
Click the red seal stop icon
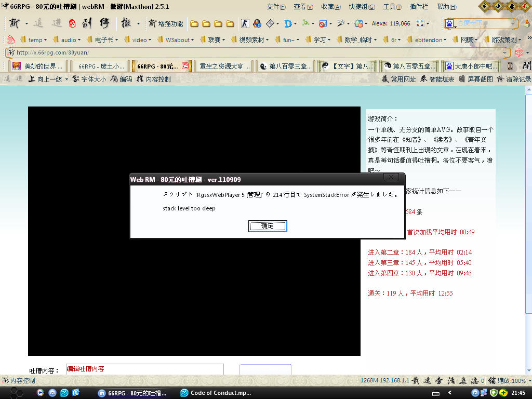[x=72, y=23]
